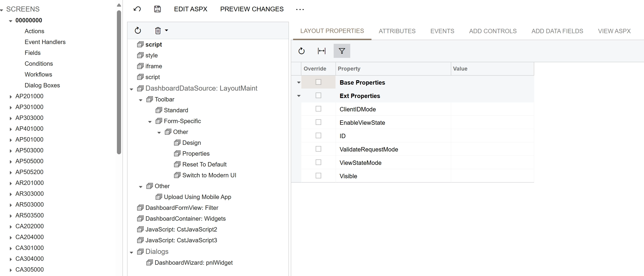
Task: Open the Add Controls tab
Action: click(493, 31)
